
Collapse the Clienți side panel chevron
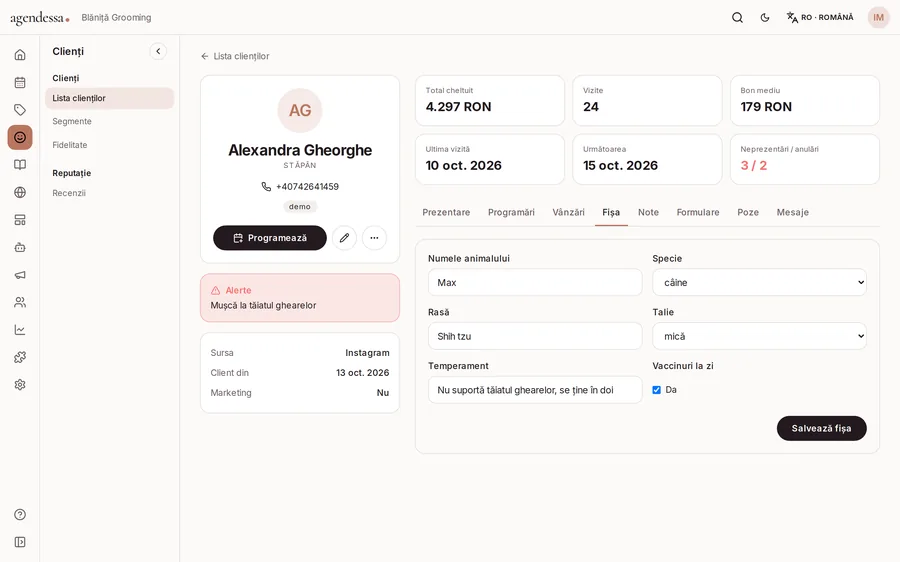coord(158,51)
